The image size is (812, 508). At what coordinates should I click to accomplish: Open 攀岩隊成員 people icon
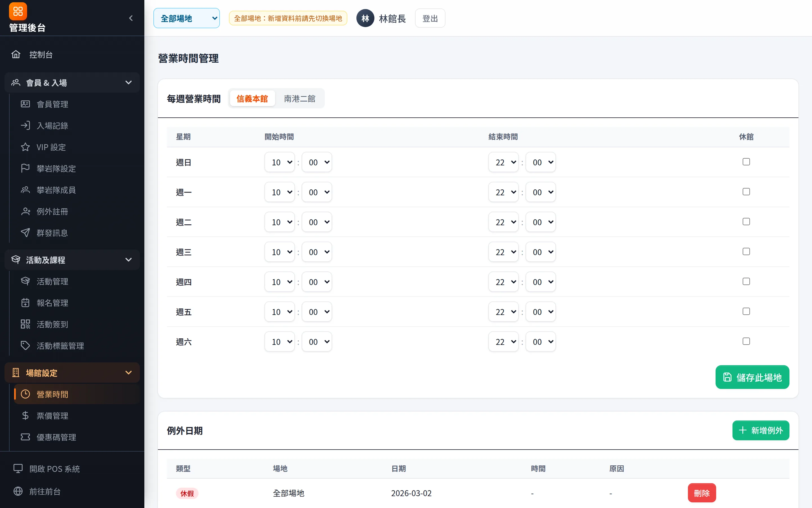click(25, 190)
